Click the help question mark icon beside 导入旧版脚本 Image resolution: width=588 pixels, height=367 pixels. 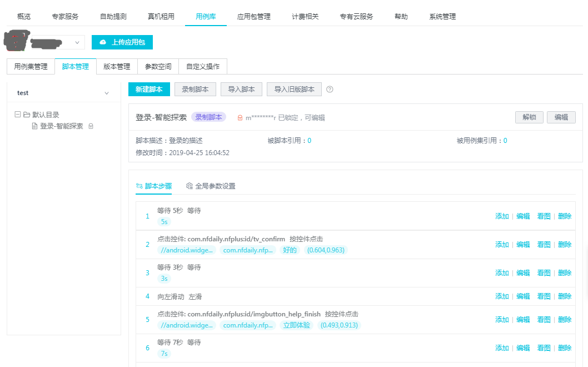point(330,90)
